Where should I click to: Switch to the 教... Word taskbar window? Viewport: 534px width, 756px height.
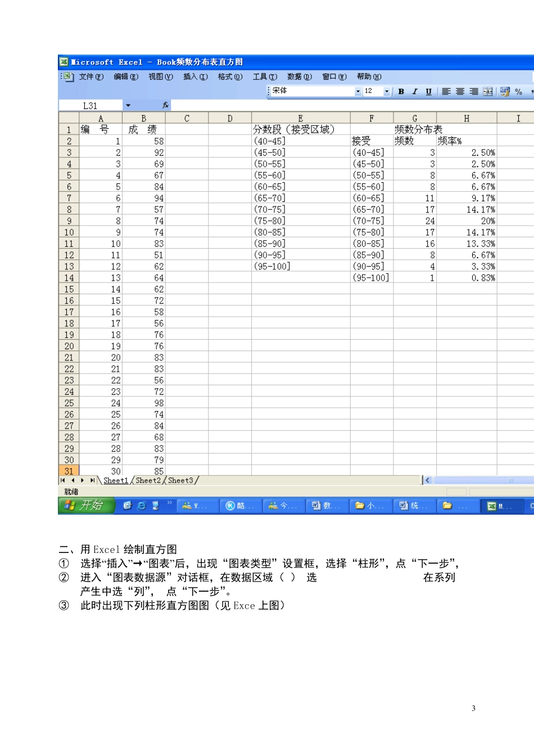[x=327, y=506]
